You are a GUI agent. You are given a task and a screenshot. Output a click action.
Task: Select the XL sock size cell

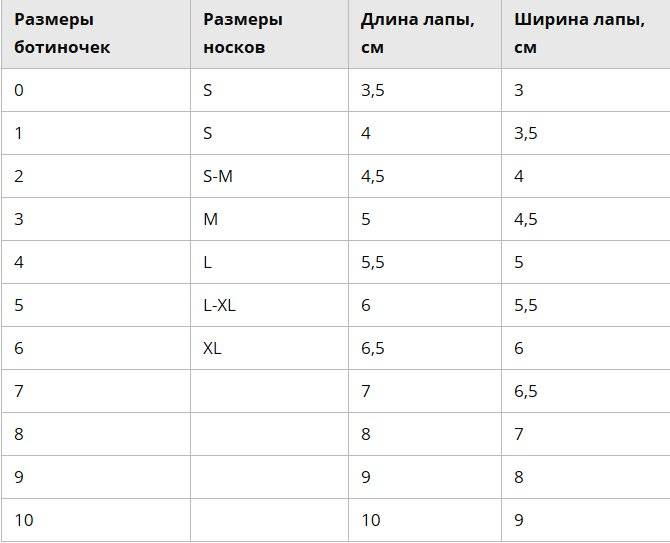click(x=269, y=348)
